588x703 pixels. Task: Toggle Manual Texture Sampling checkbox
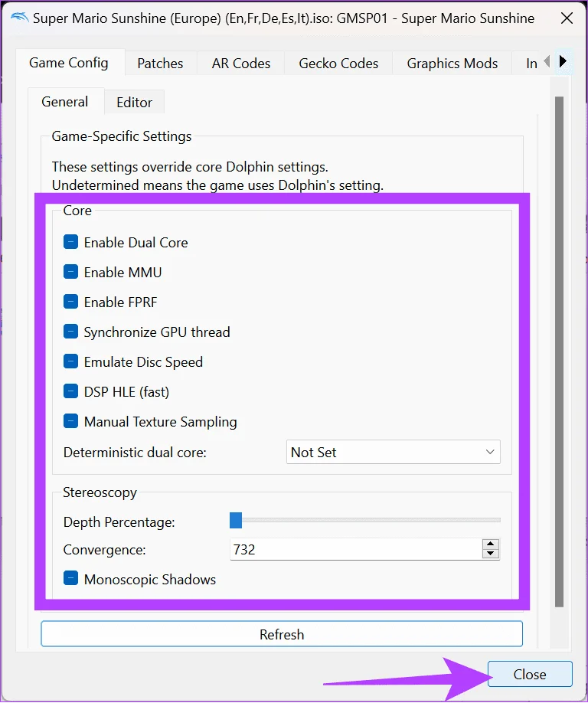70,421
